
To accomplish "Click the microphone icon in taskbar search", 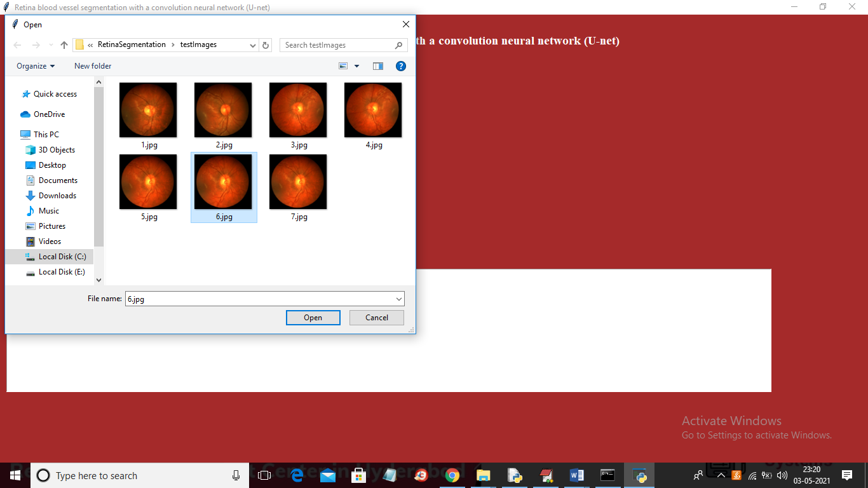I will pyautogui.click(x=236, y=475).
